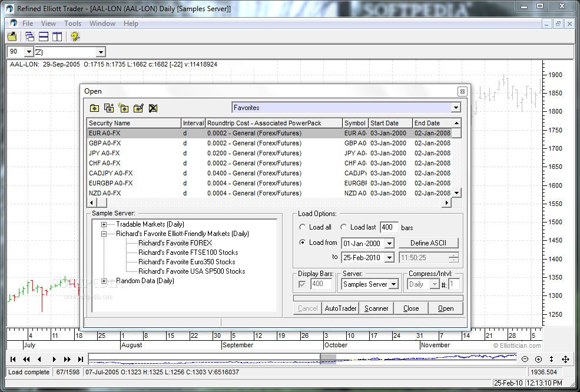Click the security list's scroll up arrow
Screen dimensions: 580x392
(457, 123)
